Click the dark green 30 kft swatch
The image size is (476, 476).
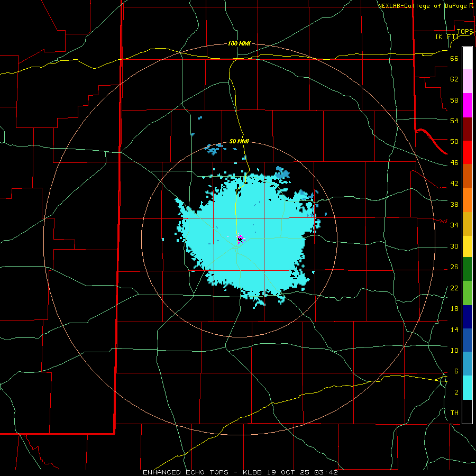(467, 269)
